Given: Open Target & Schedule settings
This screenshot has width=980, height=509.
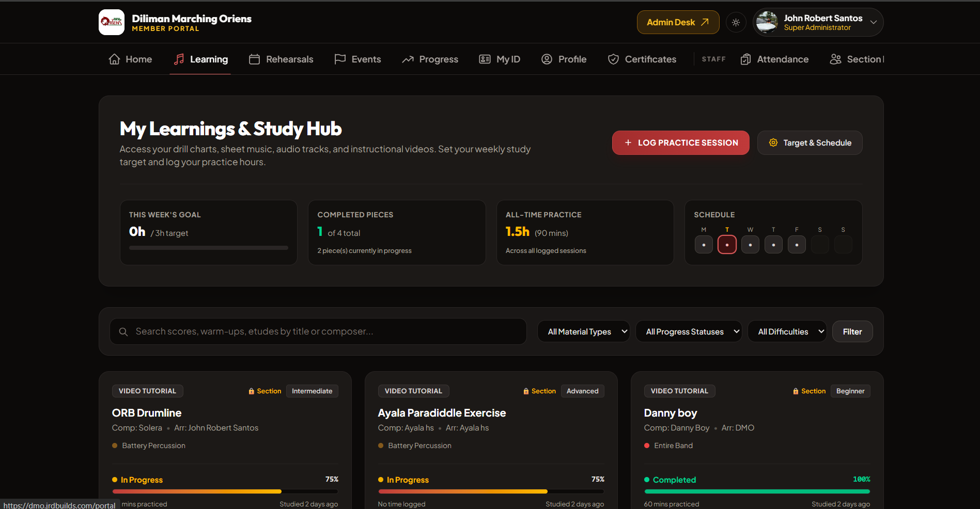Looking at the screenshot, I should [x=810, y=142].
